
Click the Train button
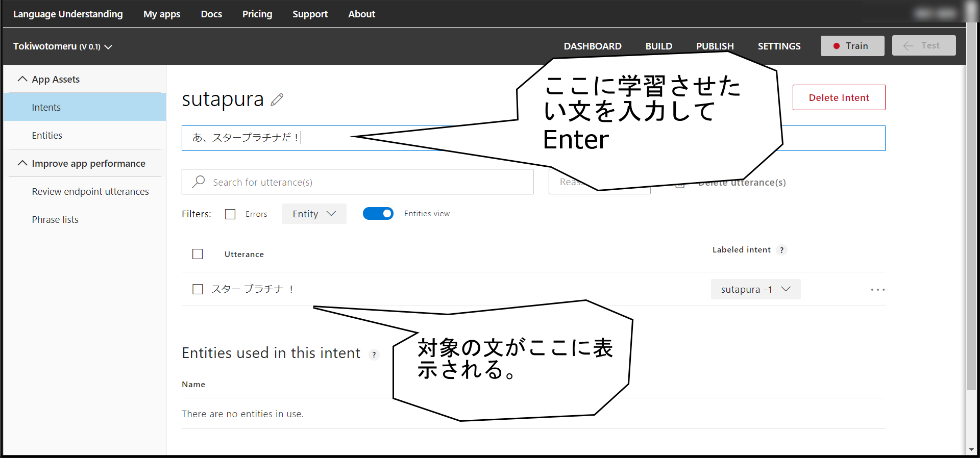(852, 46)
